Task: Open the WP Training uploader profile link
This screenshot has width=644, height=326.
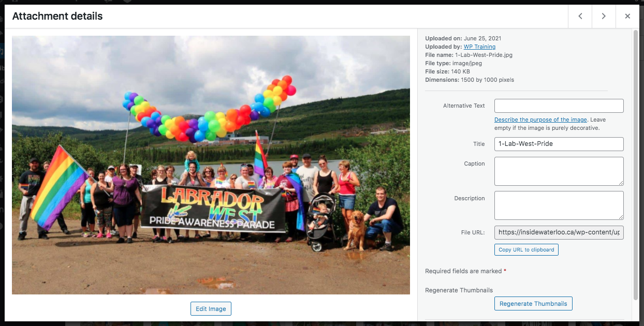Action: tap(479, 47)
